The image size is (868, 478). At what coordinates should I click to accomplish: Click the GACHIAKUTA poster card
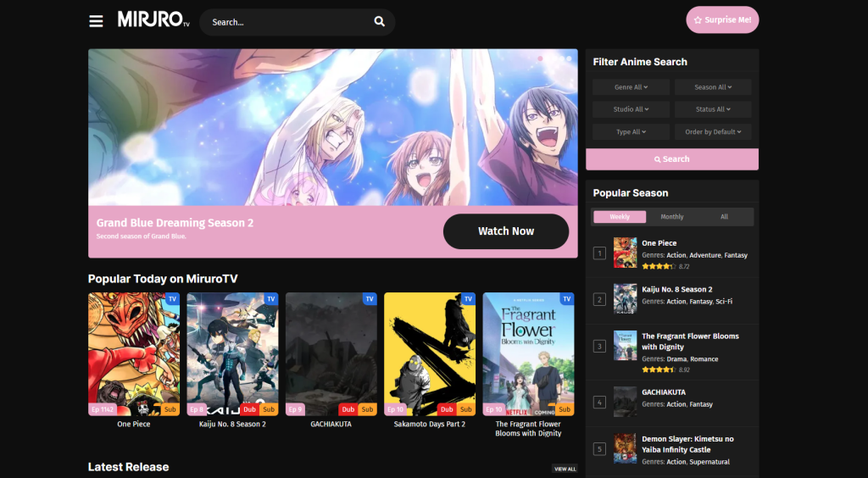coord(331,354)
